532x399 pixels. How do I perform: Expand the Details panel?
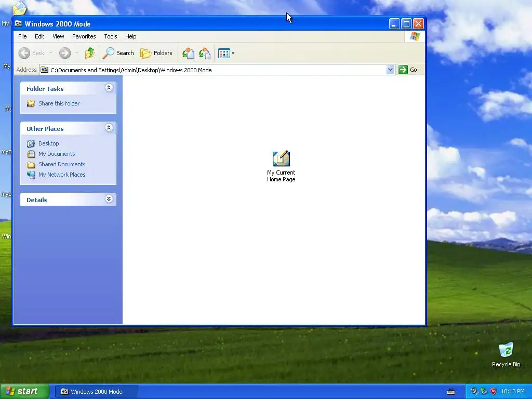tap(109, 199)
